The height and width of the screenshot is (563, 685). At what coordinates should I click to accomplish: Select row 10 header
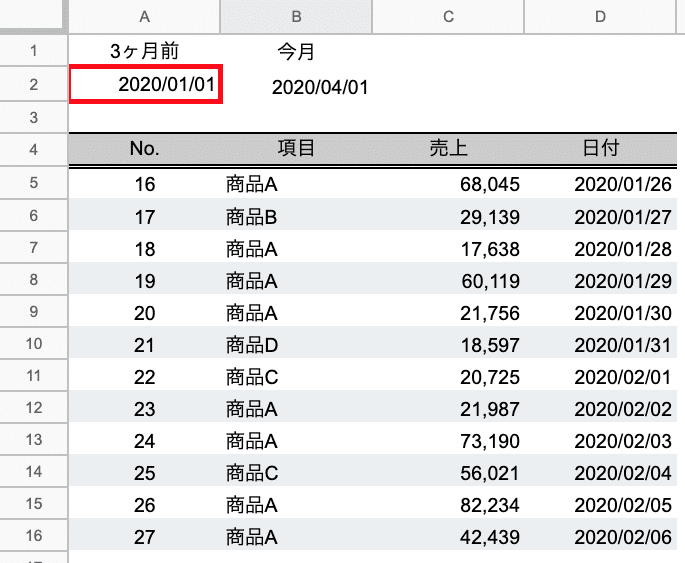pos(34,343)
